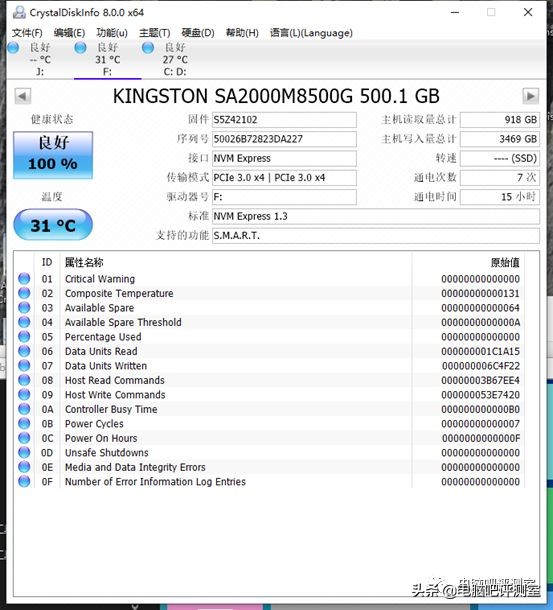Click the C: D: drive status orb

coord(148,48)
